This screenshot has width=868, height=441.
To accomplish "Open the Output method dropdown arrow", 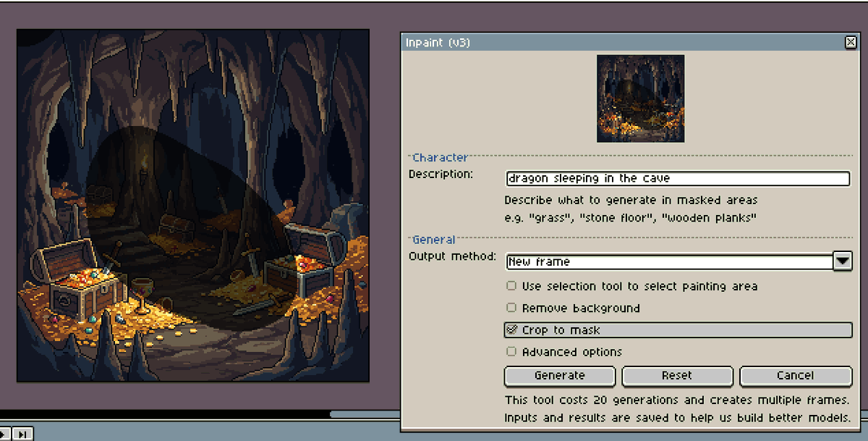I will pos(843,261).
